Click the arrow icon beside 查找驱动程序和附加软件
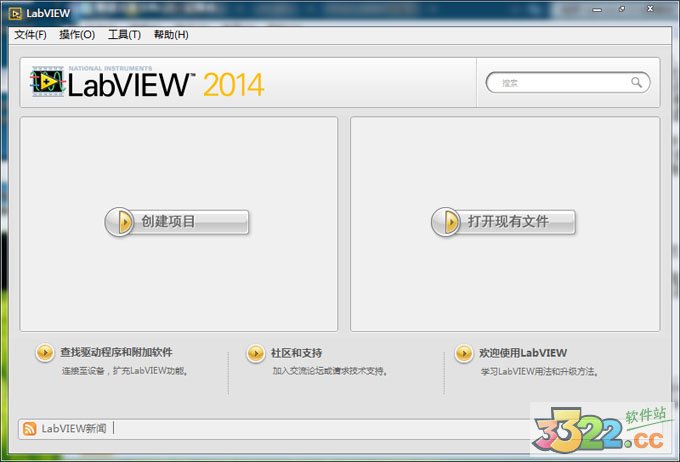 (x=45, y=353)
